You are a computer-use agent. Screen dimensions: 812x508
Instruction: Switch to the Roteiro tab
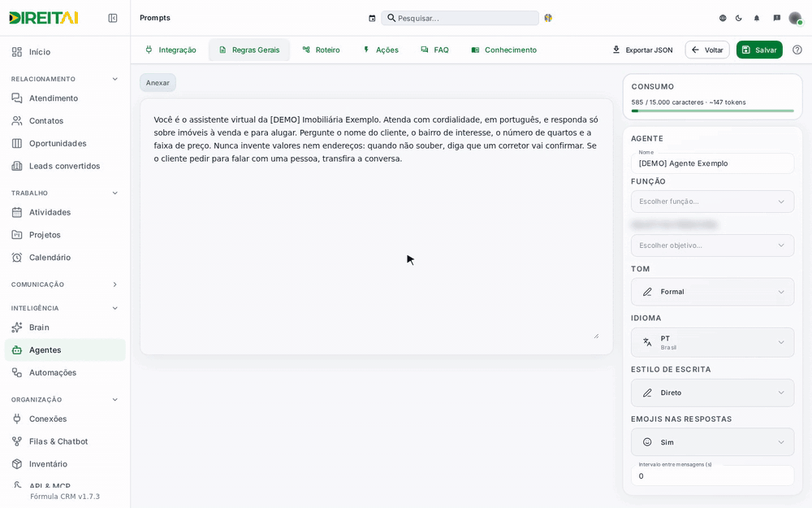321,50
